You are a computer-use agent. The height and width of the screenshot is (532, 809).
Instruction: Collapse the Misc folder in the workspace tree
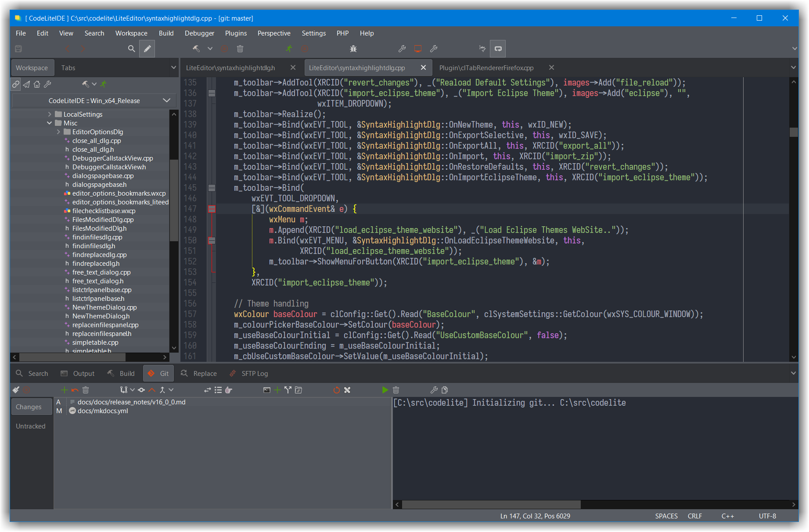[x=49, y=123]
